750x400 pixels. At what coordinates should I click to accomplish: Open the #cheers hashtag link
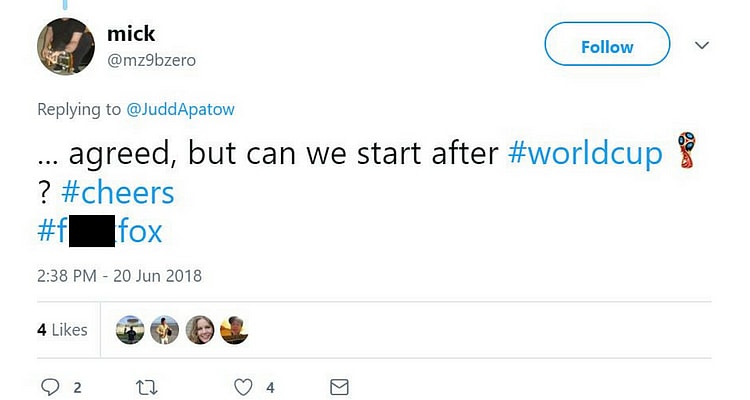pyautogui.click(x=119, y=192)
